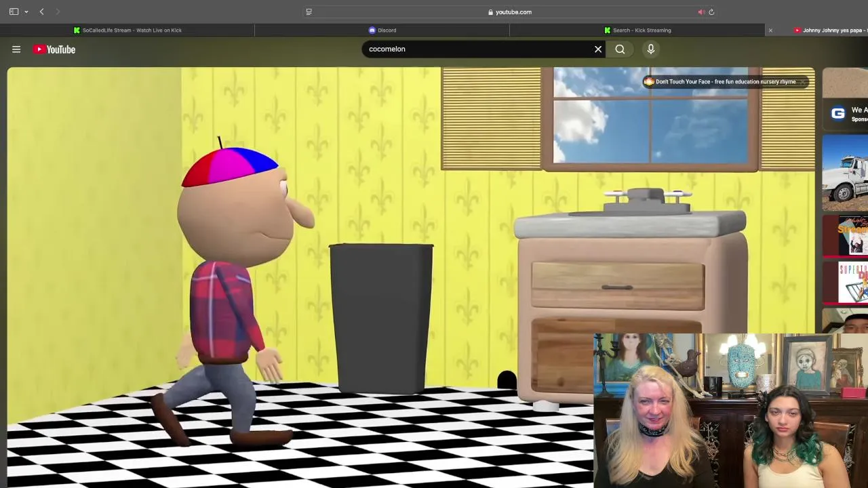Click the youtube.com address bar
Image resolution: width=868 pixels, height=488 pixels.
(x=510, y=12)
